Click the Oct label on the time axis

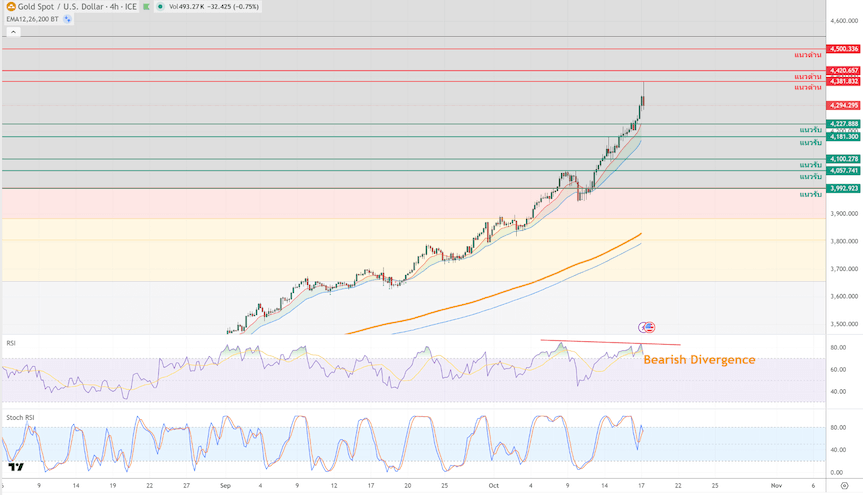point(494,484)
